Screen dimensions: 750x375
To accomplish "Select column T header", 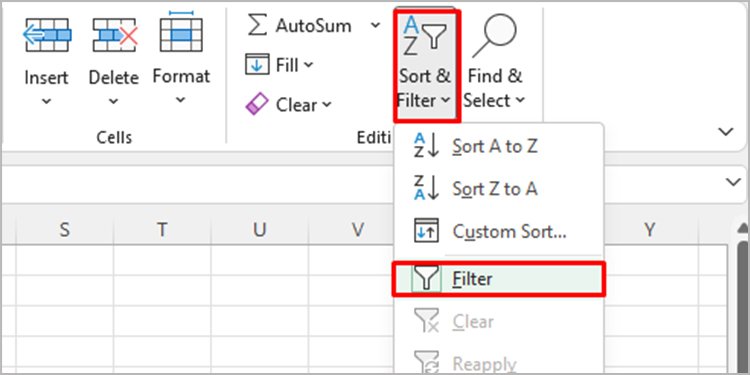I will [162, 230].
